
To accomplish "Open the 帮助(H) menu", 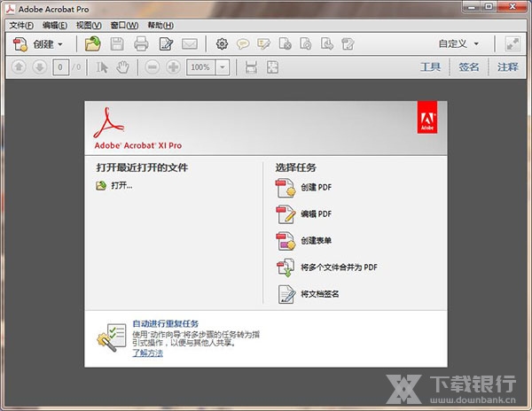I will pyautogui.click(x=160, y=26).
